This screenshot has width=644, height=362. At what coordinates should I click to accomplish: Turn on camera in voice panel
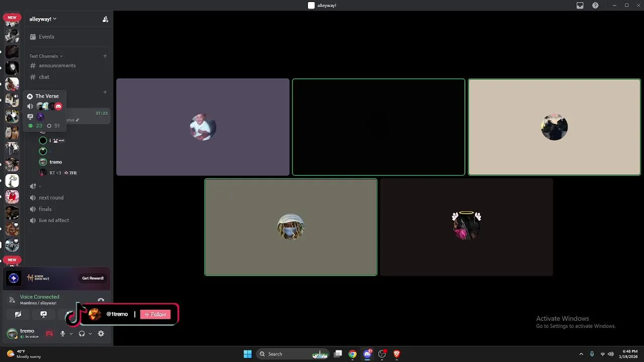pyautogui.click(x=18, y=314)
